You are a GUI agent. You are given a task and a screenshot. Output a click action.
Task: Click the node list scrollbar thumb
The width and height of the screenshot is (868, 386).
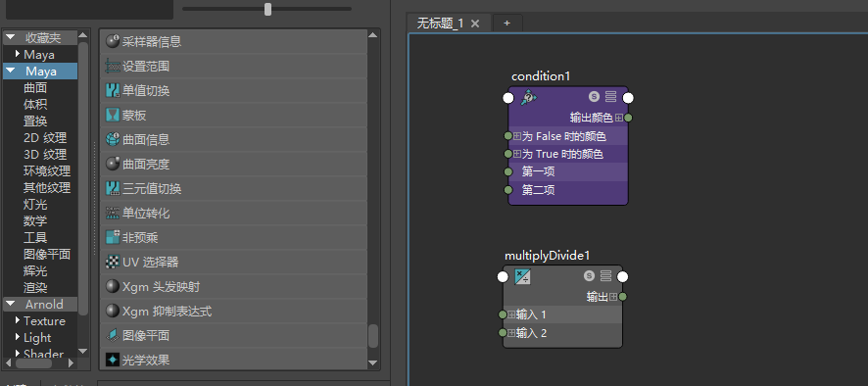point(373,336)
